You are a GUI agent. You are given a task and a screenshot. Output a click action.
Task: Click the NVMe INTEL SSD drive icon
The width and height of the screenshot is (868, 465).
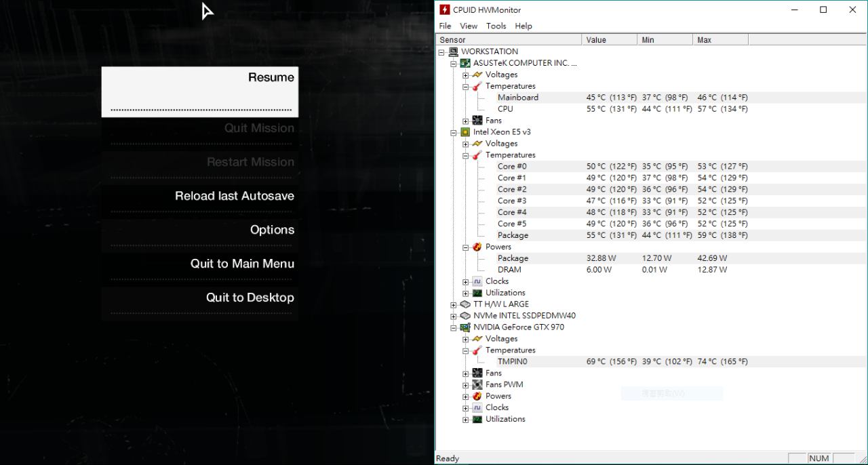point(465,316)
